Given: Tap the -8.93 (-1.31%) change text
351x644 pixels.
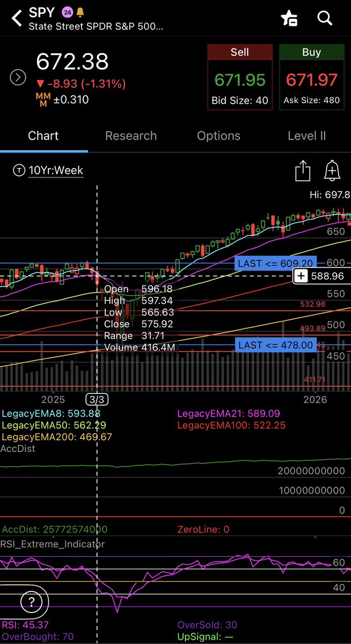Looking at the screenshot, I should click(81, 84).
